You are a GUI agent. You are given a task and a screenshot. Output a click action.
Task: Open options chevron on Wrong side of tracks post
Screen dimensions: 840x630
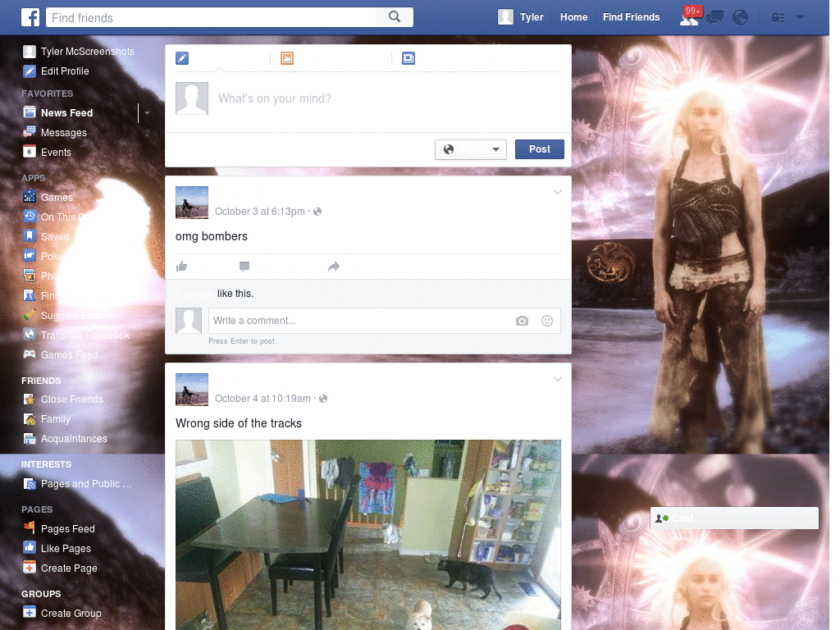tap(558, 379)
